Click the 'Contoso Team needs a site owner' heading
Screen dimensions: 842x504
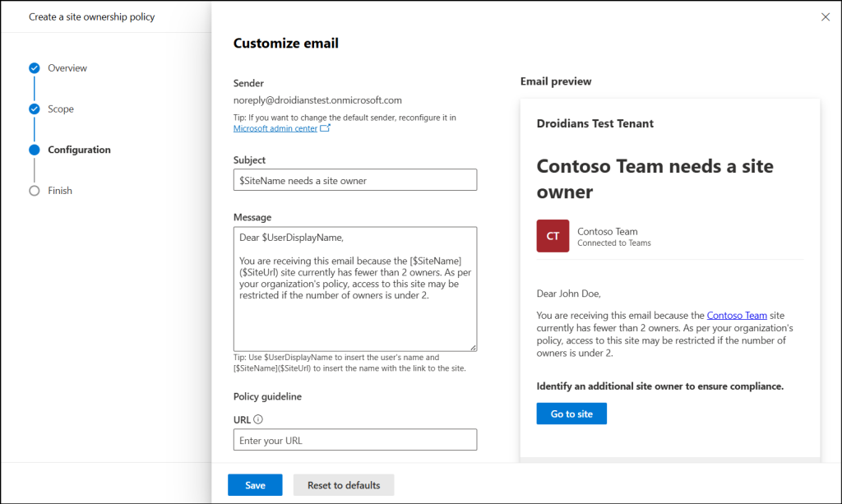click(655, 178)
